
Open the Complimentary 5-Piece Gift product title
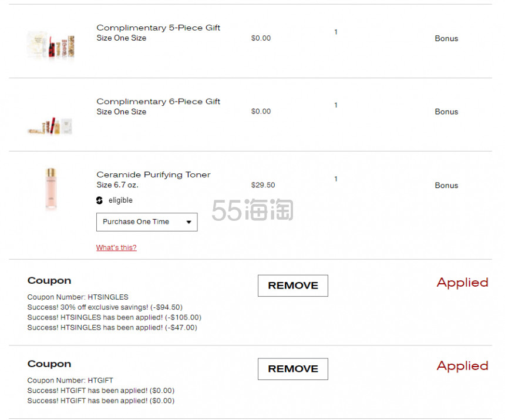point(158,28)
